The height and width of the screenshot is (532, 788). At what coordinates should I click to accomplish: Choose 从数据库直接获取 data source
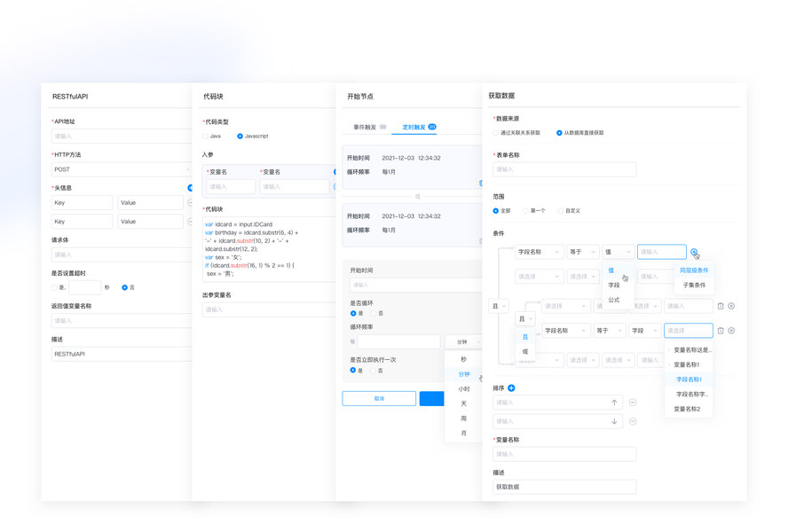tap(559, 133)
